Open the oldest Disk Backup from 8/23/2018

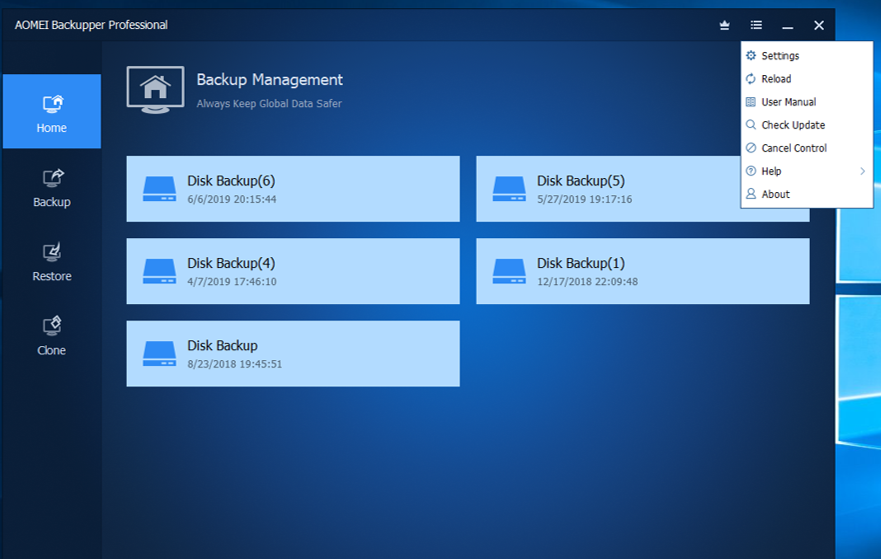292,353
